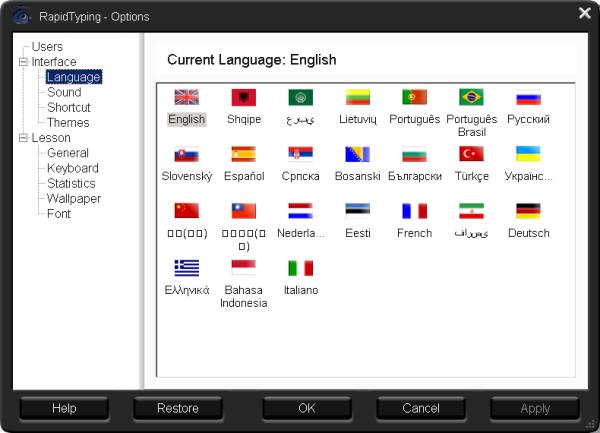The width and height of the screenshot is (600, 433).
Task: Click the 'Current Language: English' heading
Action: click(x=252, y=60)
